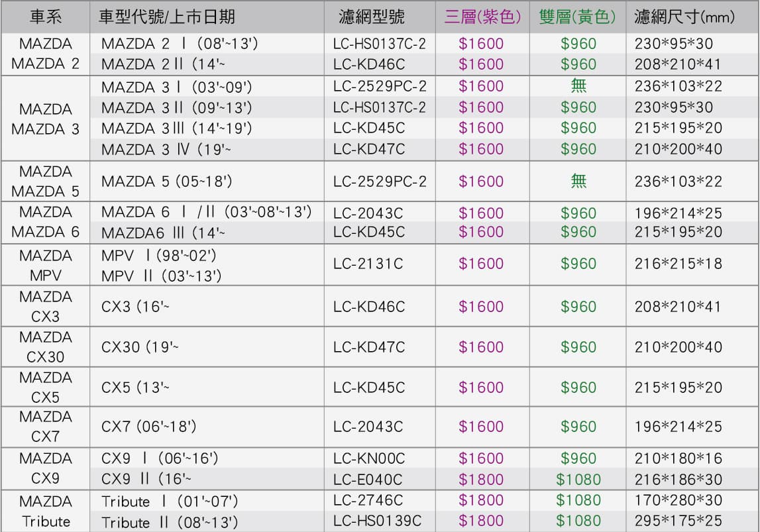Click the LC-2746C filter model cell

point(368,500)
